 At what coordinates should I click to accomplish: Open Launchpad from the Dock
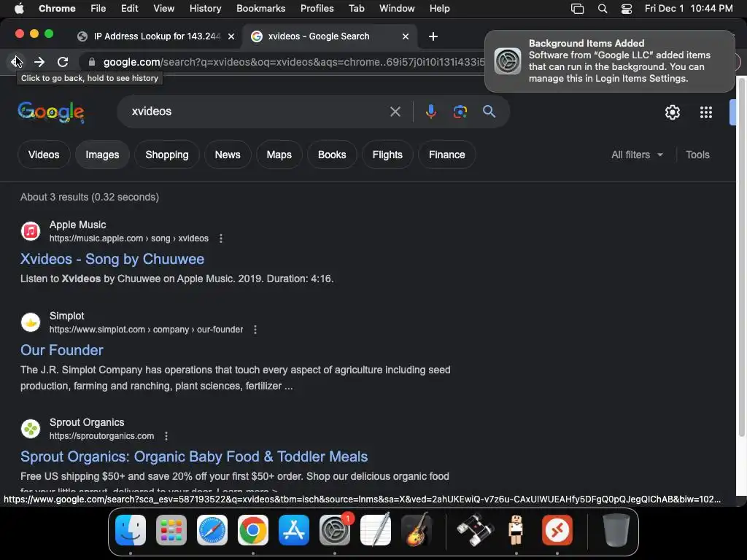pos(171,530)
